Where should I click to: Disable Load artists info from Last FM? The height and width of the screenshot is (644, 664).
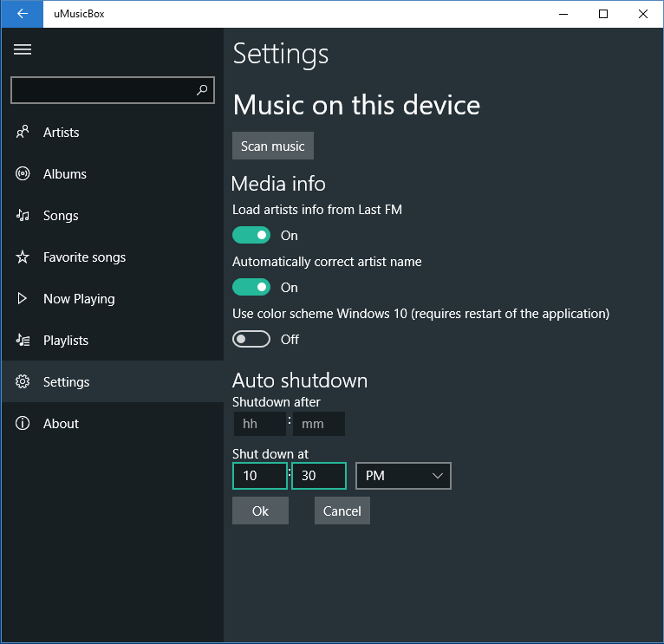[251, 235]
